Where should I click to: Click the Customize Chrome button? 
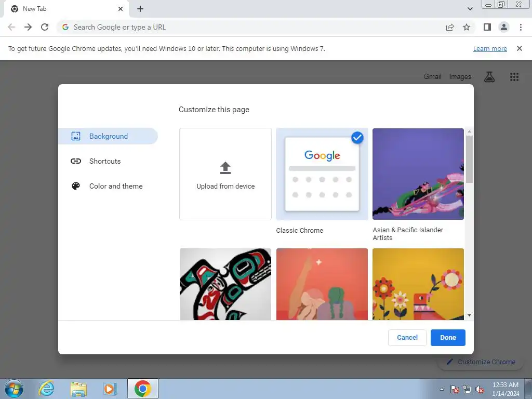pyautogui.click(x=481, y=362)
